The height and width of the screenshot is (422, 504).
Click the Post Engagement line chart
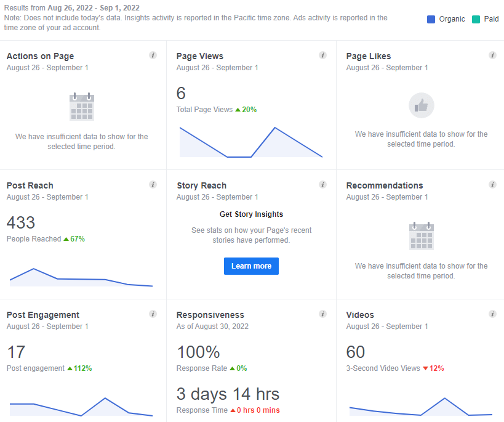coord(81,407)
